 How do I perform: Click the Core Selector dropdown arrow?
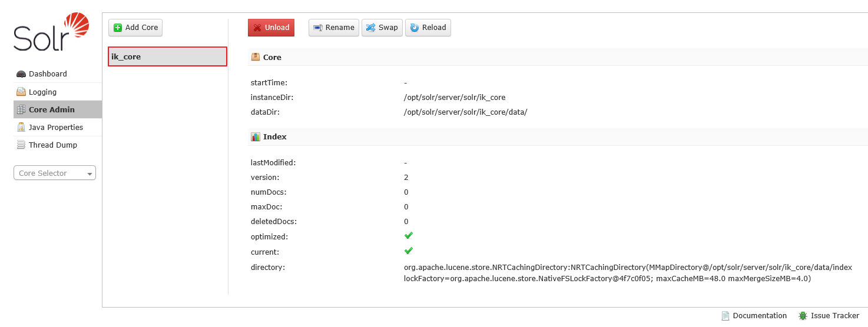(x=90, y=173)
